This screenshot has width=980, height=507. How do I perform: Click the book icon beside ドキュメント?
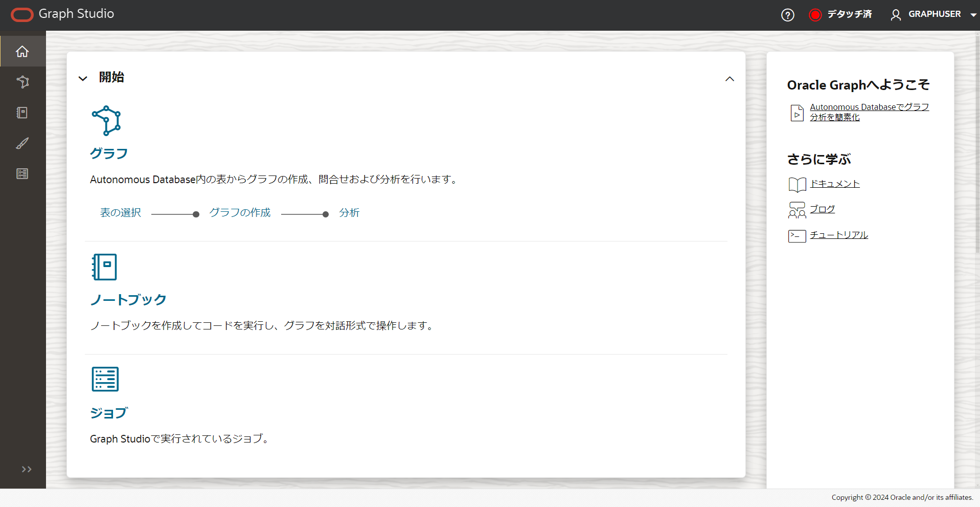click(x=796, y=184)
